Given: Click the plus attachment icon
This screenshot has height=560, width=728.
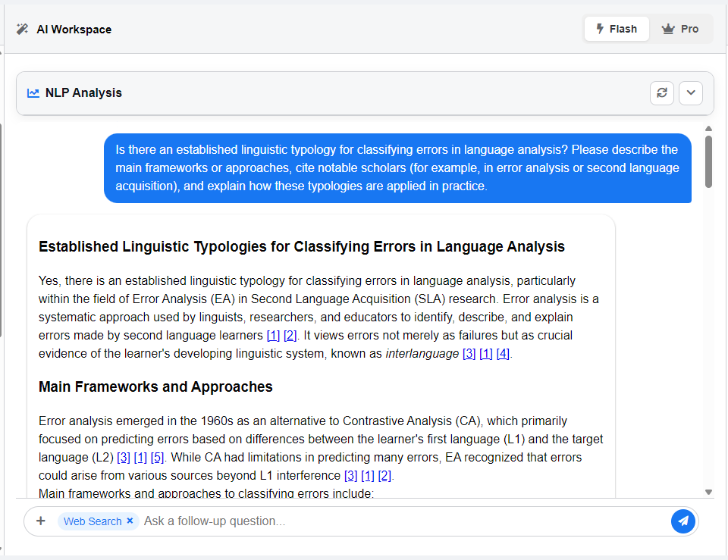Looking at the screenshot, I should tap(41, 521).
